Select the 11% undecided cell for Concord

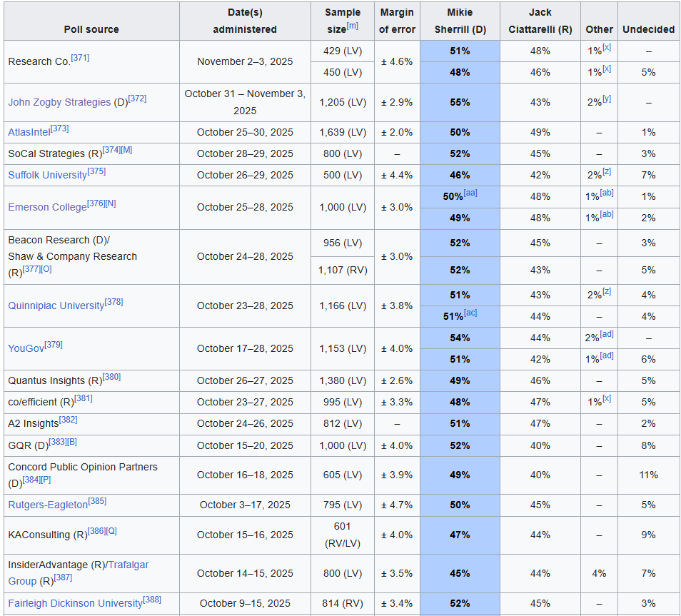[648, 475]
